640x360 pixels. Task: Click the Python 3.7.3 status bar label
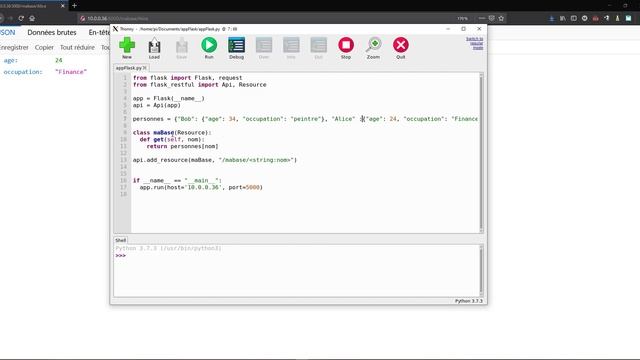click(469, 301)
